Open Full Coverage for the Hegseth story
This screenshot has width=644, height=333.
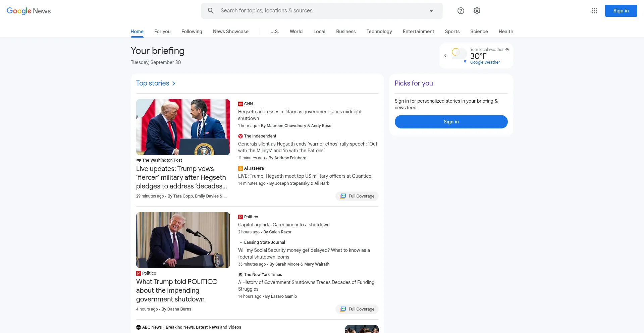[357, 196]
